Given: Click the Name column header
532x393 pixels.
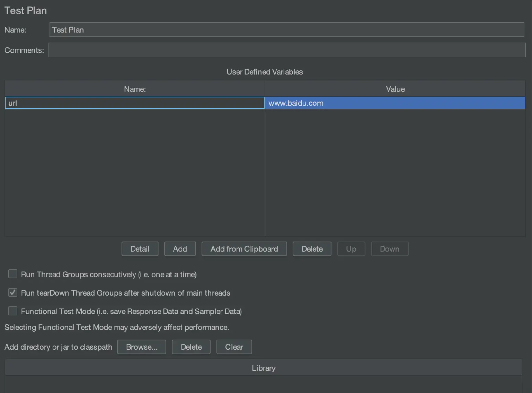Looking at the screenshot, I should (x=134, y=89).
